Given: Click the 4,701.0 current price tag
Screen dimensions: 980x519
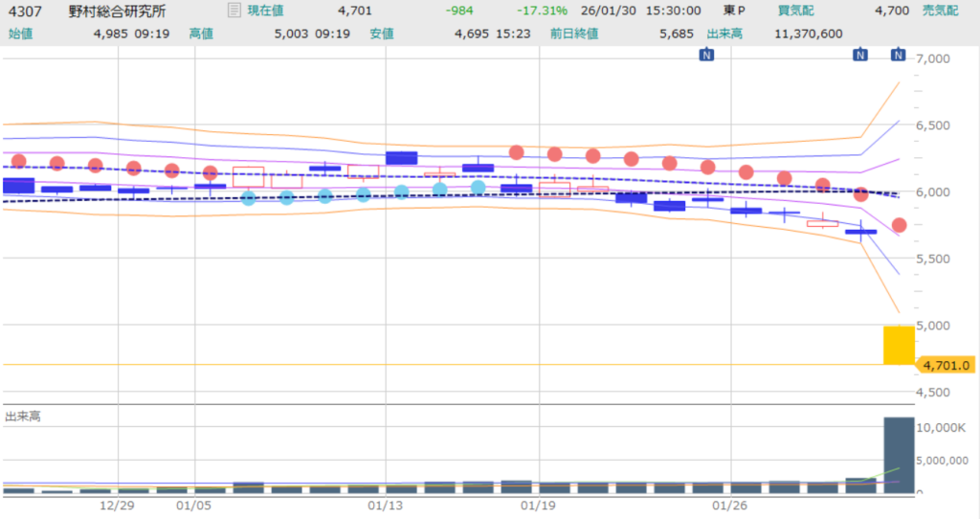Looking at the screenshot, I should pos(946,365).
